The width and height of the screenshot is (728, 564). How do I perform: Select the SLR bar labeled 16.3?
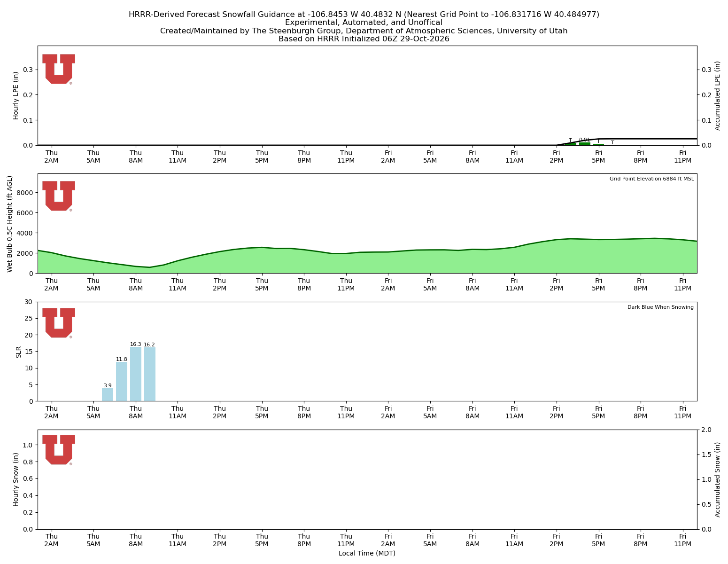pos(136,374)
